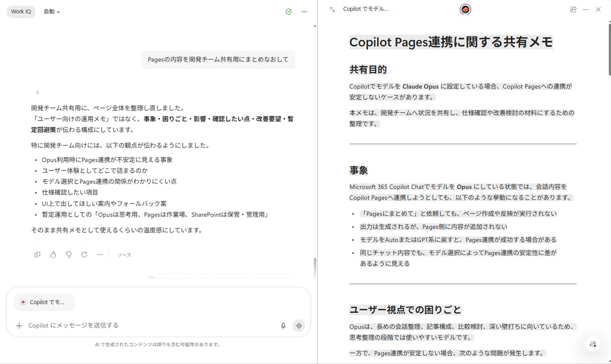The width and height of the screenshot is (611, 364).
Task: Click the page pane vertical scrollbar
Action: pyautogui.click(x=609, y=49)
